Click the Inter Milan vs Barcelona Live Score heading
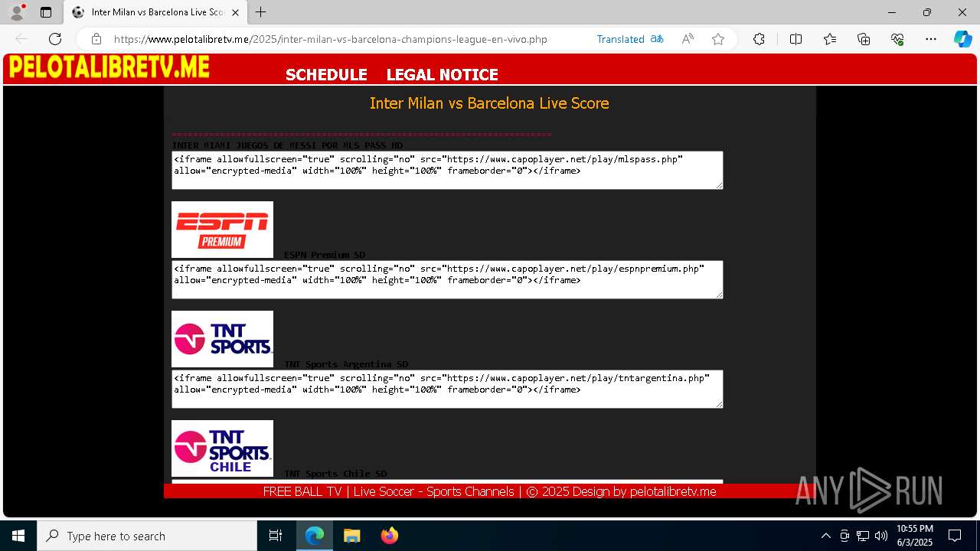980x551 pixels. click(489, 103)
